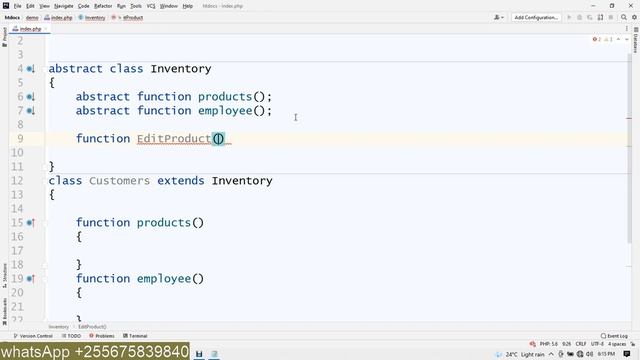The width and height of the screenshot is (640, 360).
Task: Go to previous highlighted error arrow
Action: pyautogui.click(x=618, y=39)
